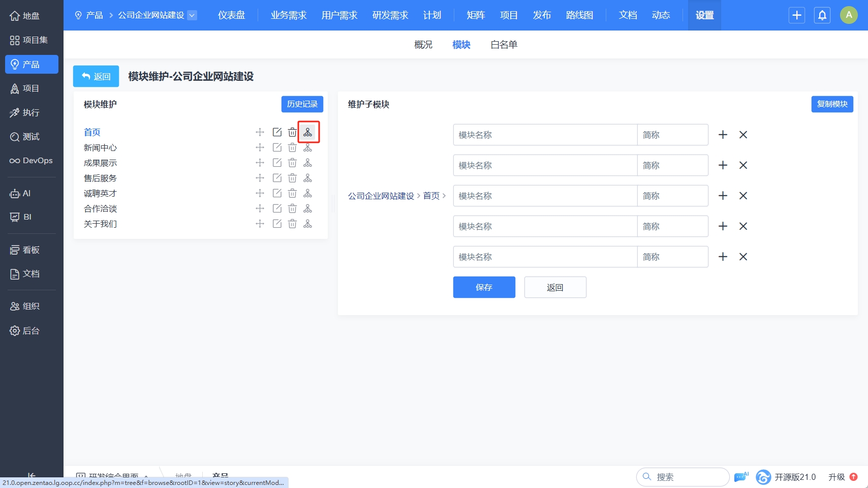
Task: Focus the last 模块名称 input field
Action: 545,257
